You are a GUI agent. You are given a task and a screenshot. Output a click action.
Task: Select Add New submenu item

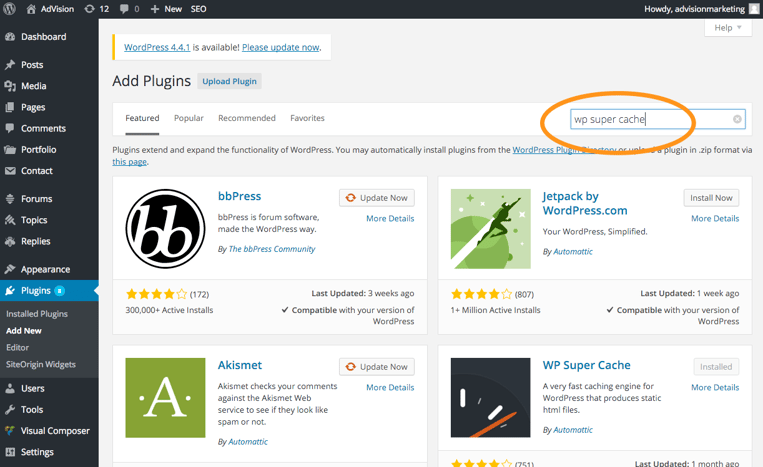tap(23, 331)
